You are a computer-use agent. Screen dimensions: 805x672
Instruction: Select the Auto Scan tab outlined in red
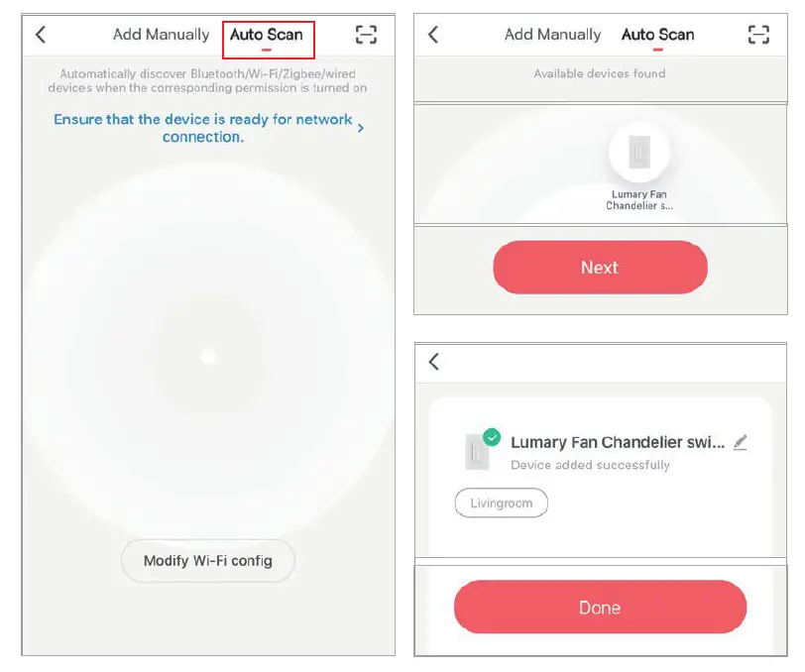click(267, 36)
